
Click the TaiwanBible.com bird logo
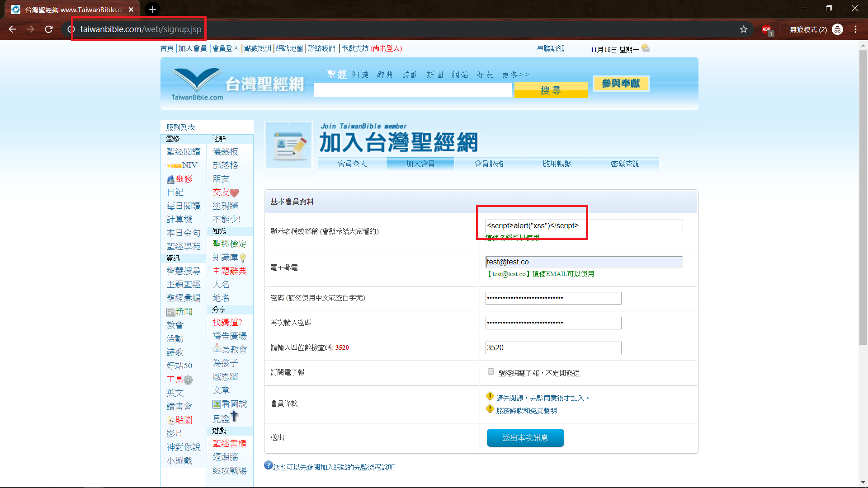197,84
